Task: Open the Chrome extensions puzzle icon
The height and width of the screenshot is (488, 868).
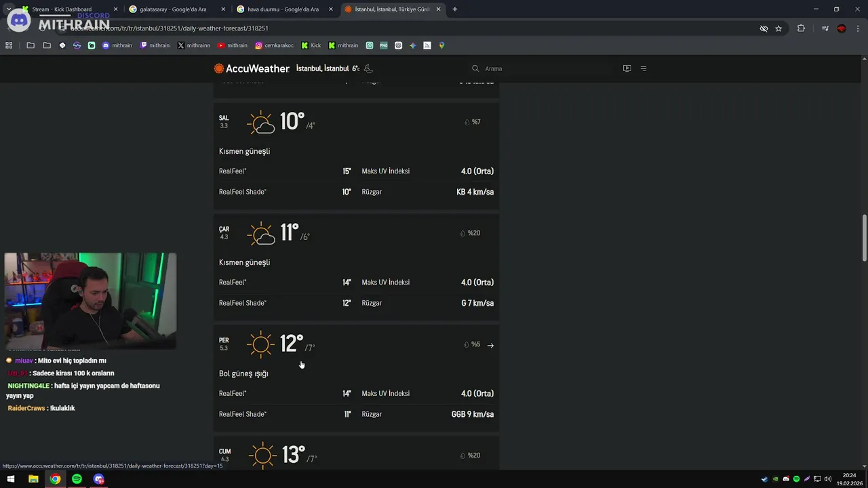Action: (x=801, y=28)
